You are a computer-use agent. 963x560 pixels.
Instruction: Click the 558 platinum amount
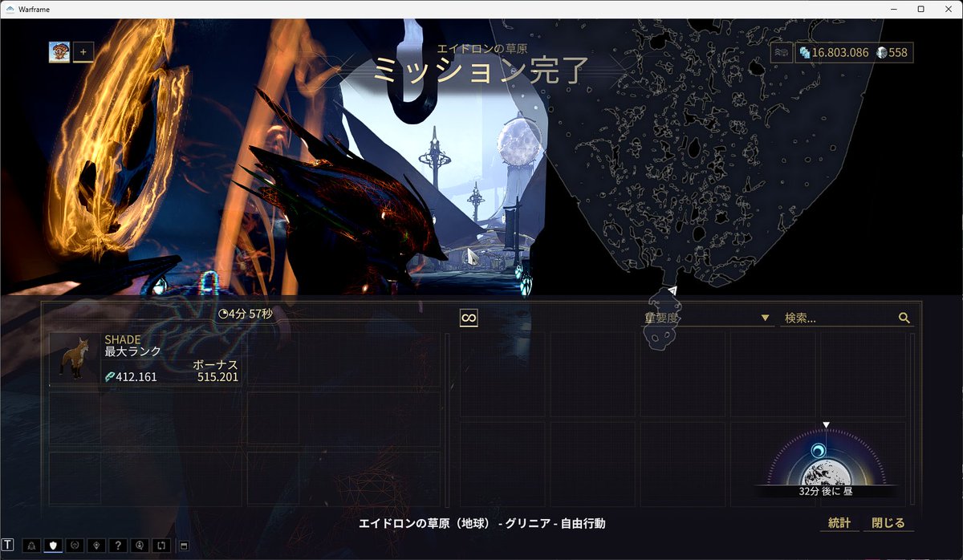(x=898, y=53)
